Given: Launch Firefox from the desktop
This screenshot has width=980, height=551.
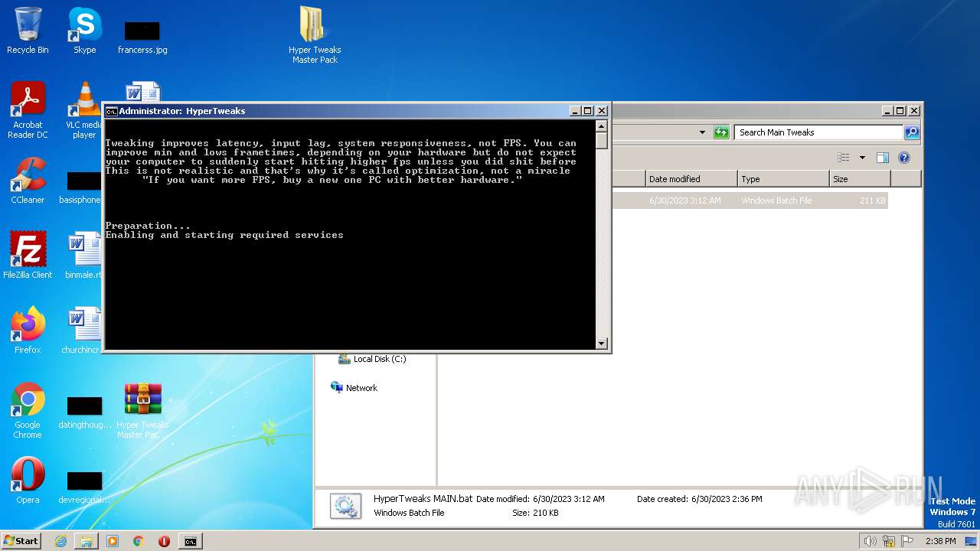Looking at the screenshot, I should (x=28, y=330).
